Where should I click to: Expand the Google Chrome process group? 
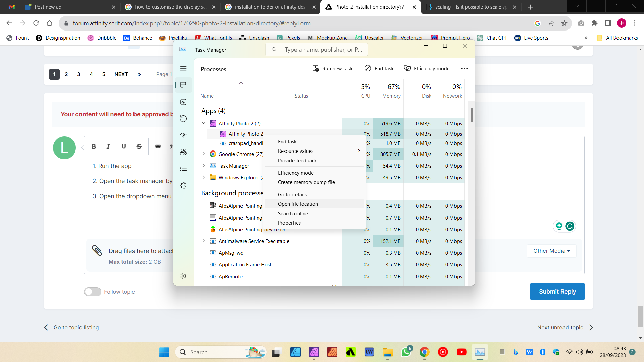coord(204,154)
